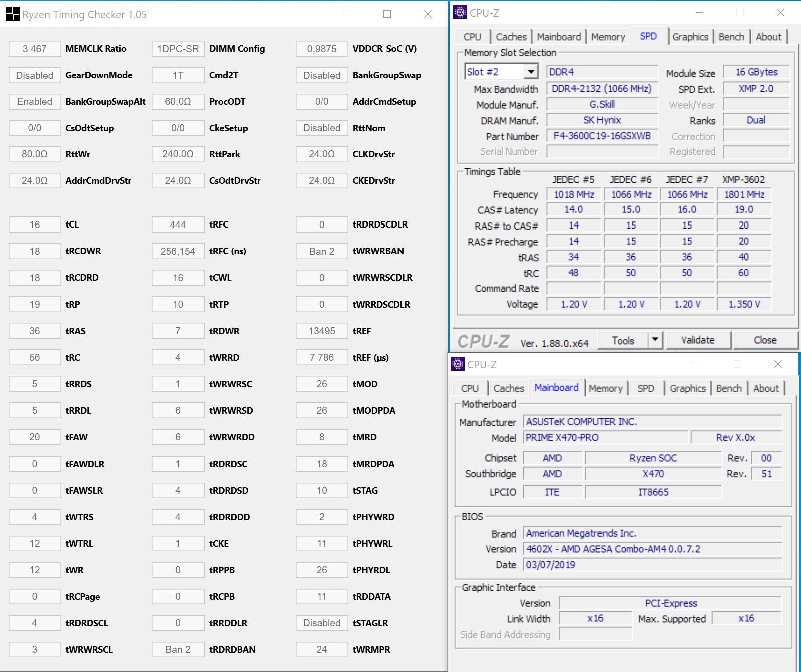
Task: Click the XMP voltage 1.350 V cell
Action: [744, 304]
